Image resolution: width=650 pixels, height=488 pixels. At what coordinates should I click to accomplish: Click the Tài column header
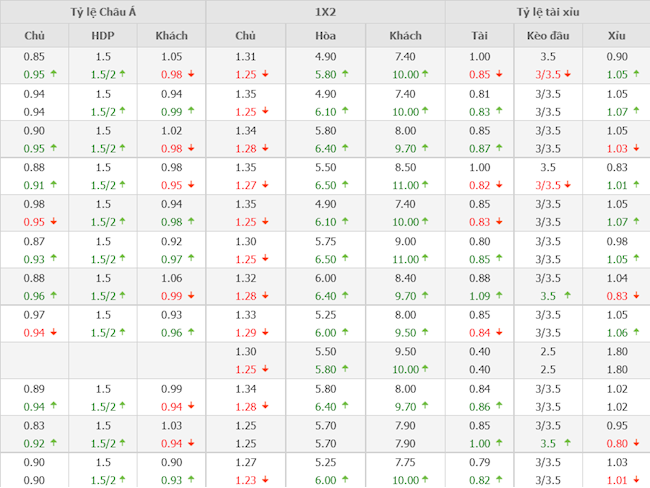480,36
